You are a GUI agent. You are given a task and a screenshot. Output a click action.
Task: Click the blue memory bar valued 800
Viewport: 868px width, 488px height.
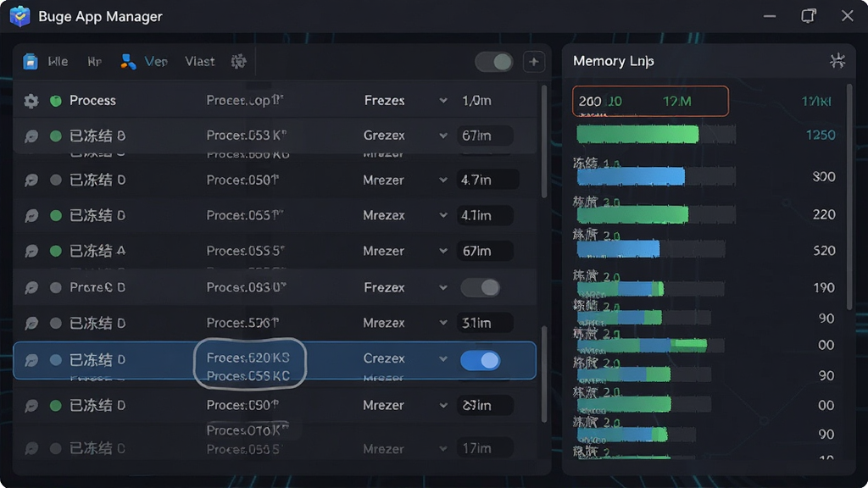pyautogui.click(x=631, y=176)
